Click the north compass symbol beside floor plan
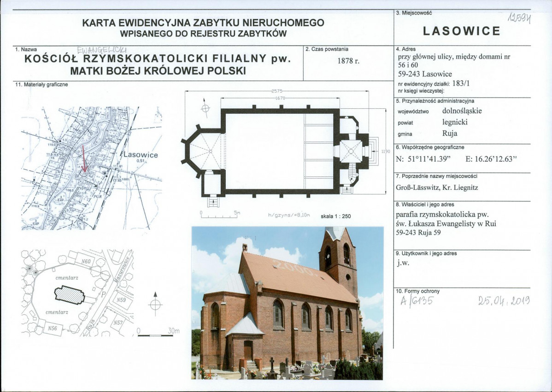The width and height of the screenshot is (552, 392). coord(206,108)
